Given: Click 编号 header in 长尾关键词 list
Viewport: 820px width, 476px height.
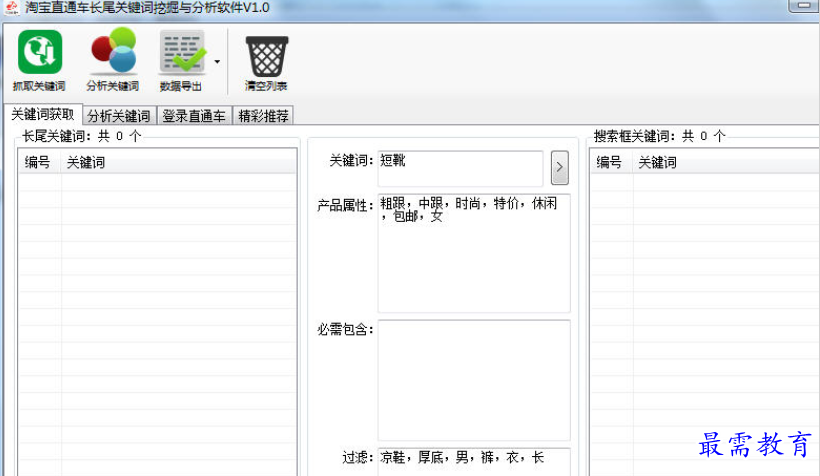Looking at the screenshot, I should [39, 162].
